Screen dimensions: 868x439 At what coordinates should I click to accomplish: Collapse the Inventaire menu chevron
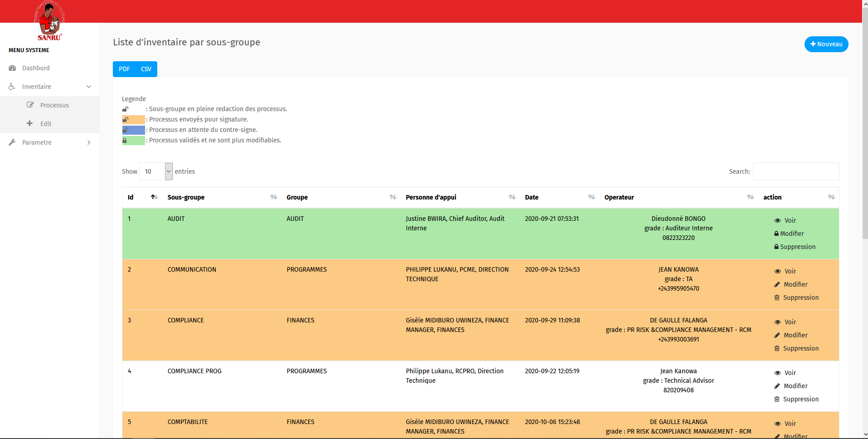click(89, 87)
